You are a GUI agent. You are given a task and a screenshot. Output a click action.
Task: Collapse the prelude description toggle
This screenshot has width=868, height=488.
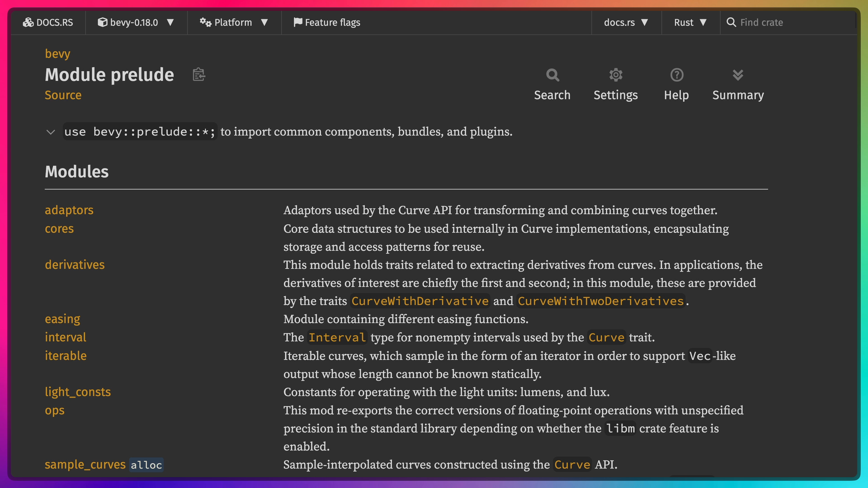pyautogui.click(x=51, y=132)
